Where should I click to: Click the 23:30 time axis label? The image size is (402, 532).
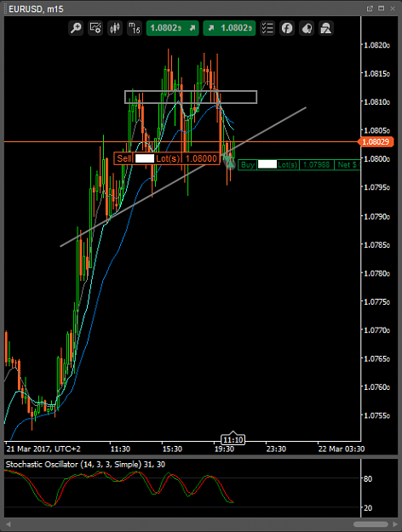point(276,449)
